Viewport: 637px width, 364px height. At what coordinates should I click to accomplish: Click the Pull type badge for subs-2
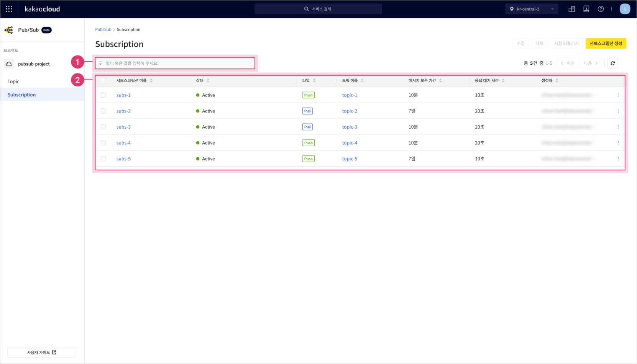(307, 111)
